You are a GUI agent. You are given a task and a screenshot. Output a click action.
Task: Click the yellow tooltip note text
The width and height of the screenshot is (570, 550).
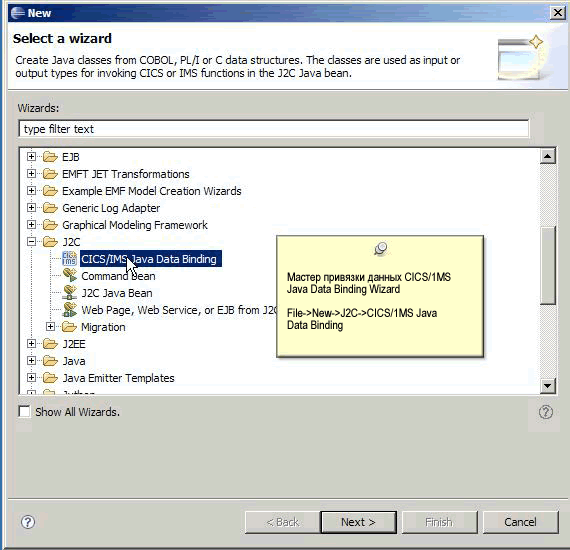click(x=369, y=301)
